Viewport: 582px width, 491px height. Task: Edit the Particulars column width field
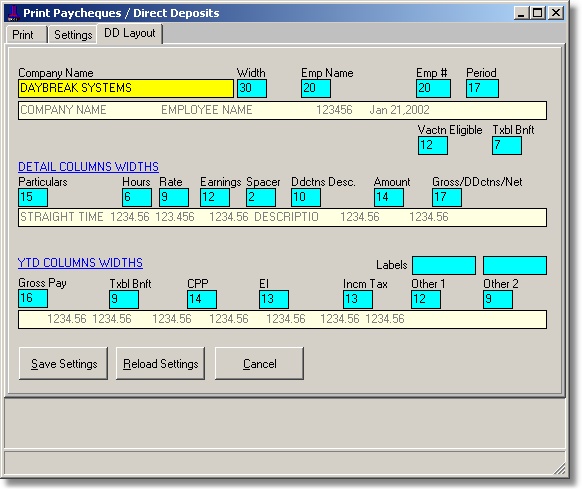(33, 197)
